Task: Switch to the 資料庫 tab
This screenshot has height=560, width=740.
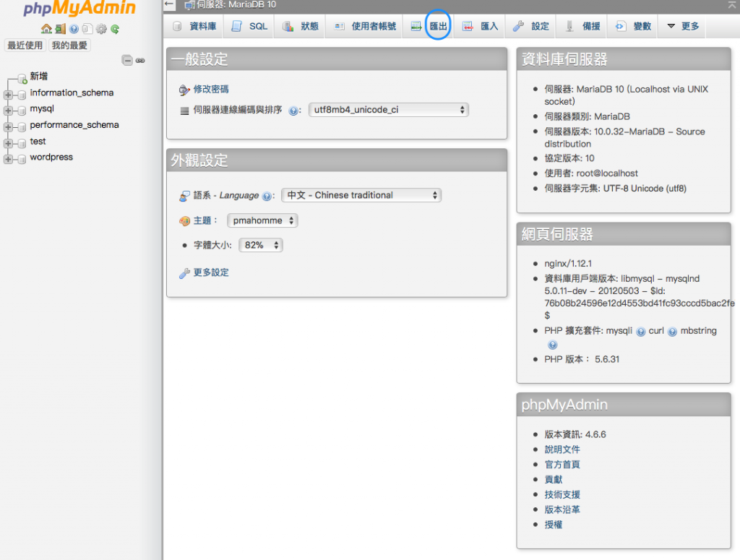Action: (x=194, y=26)
